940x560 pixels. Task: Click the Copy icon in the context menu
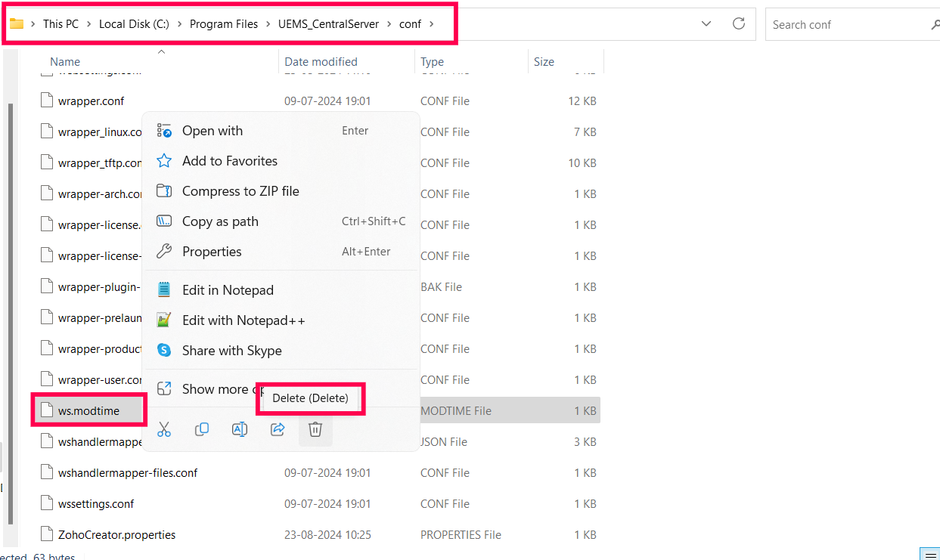(202, 429)
